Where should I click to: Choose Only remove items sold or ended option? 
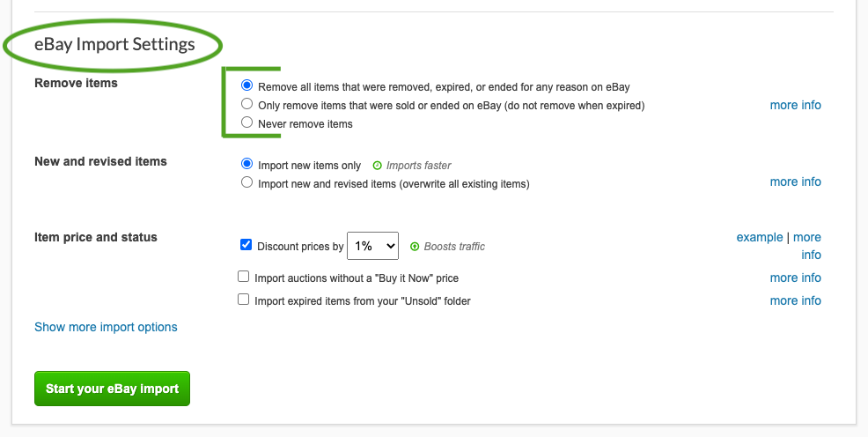coord(246,104)
